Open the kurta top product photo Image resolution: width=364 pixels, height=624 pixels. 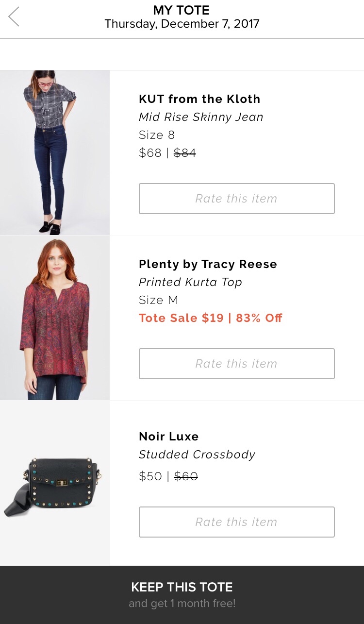55,318
